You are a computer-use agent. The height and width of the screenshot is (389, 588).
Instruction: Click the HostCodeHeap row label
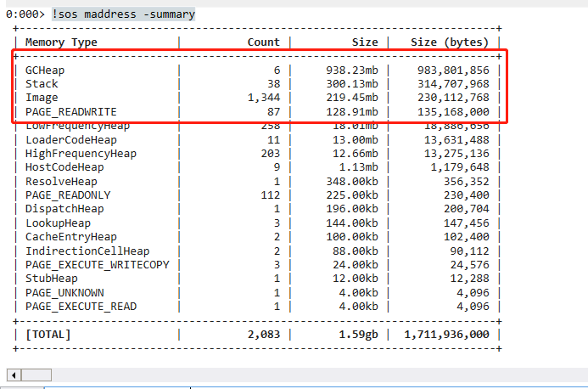point(64,167)
